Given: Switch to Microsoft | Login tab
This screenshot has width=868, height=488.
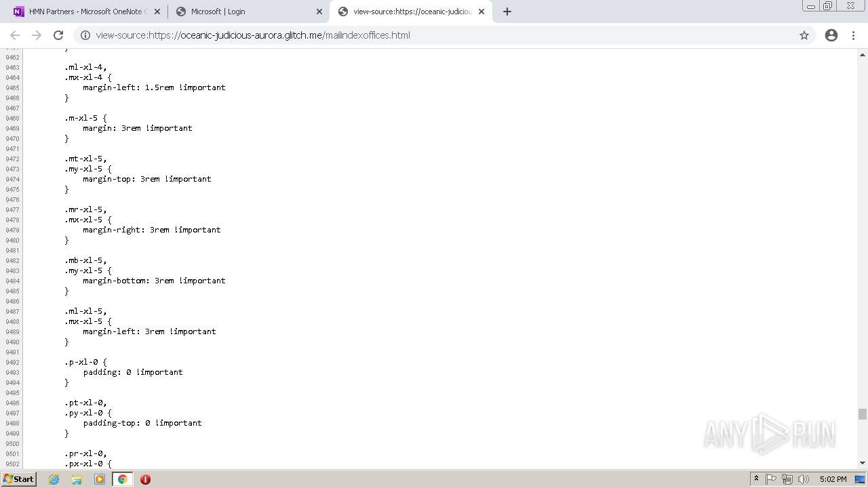Looking at the screenshot, I should (249, 12).
